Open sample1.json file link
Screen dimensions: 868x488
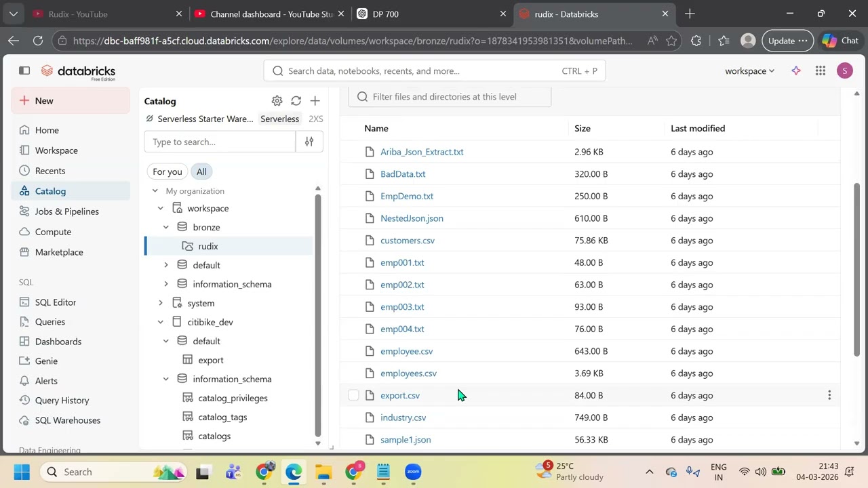[406, 440]
